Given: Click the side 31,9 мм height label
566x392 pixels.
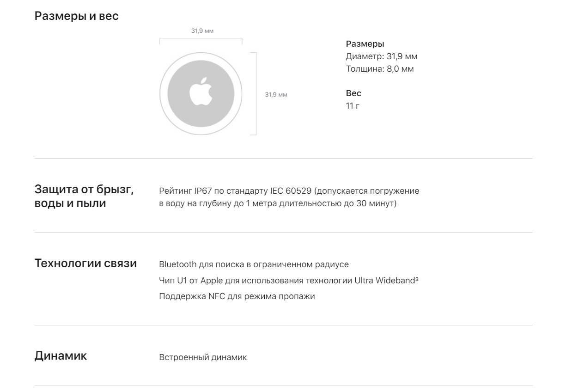Looking at the screenshot, I should pos(276,94).
